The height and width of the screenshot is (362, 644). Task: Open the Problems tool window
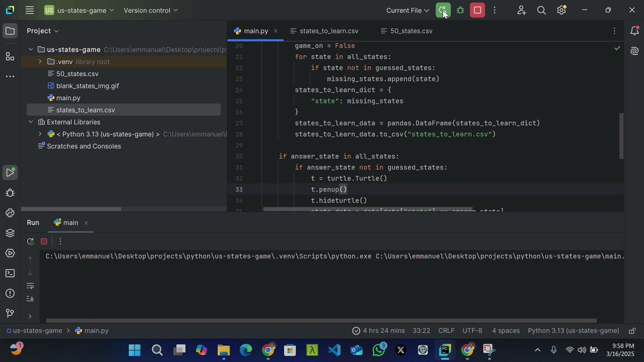coord(10,293)
